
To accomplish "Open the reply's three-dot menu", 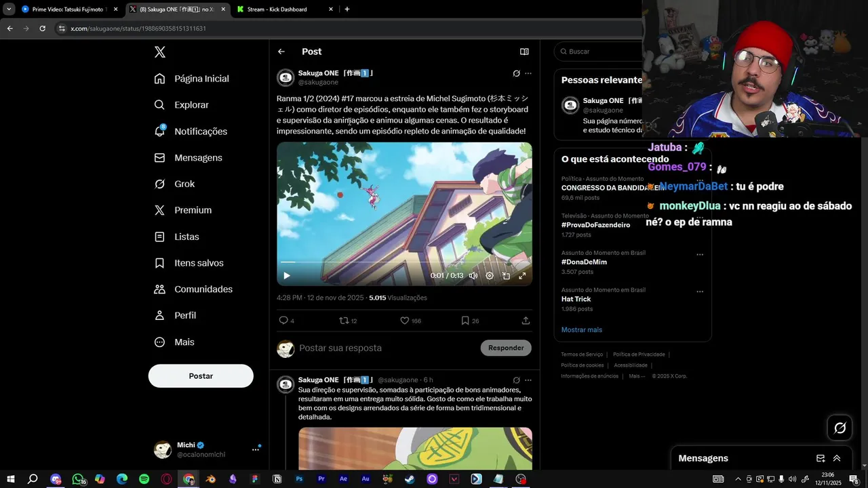I will (528, 380).
